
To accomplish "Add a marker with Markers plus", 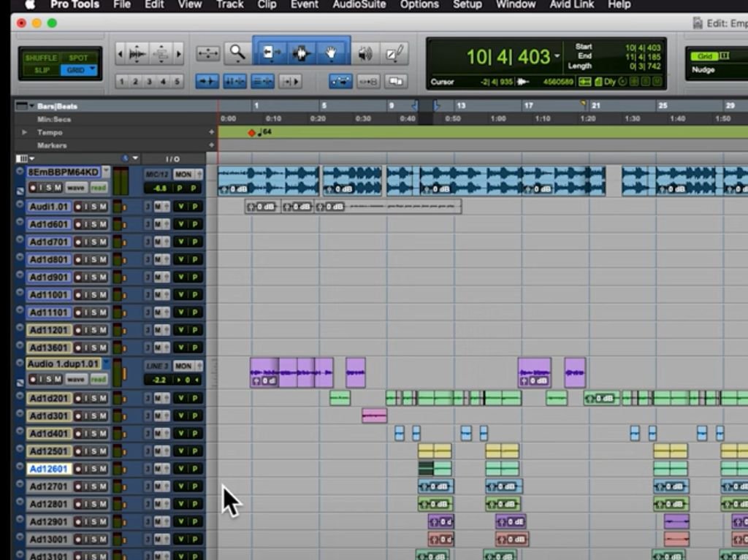I will point(211,145).
